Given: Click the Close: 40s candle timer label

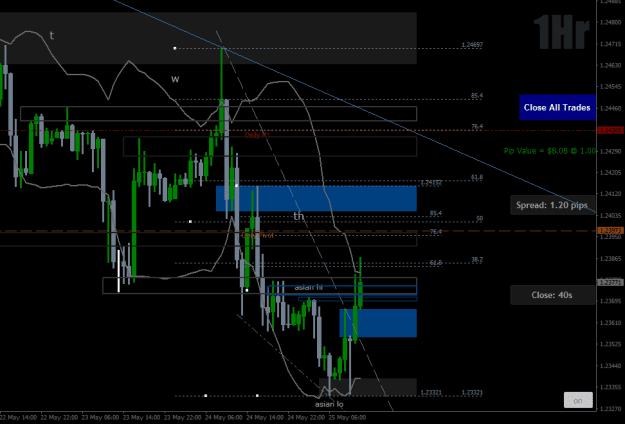Looking at the screenshot, I should tap(552, 295).
